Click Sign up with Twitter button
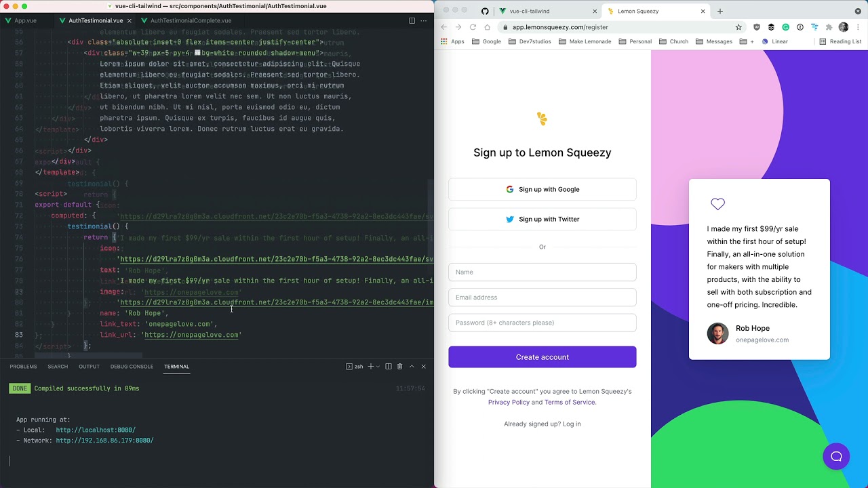 click(542, 220)
